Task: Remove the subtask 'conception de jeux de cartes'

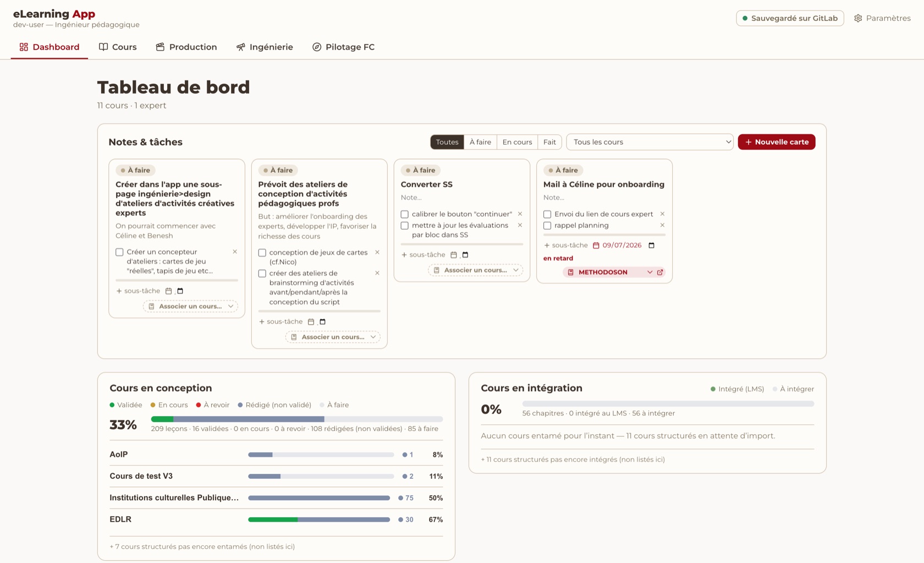Action: (x=377, y=253)
